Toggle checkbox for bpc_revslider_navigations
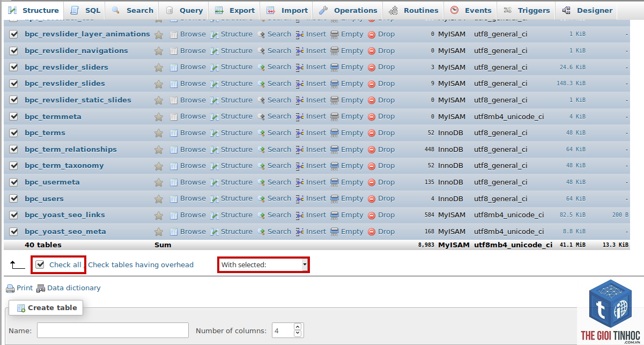This screenshot has width=644, height=345. click(14, 51)
